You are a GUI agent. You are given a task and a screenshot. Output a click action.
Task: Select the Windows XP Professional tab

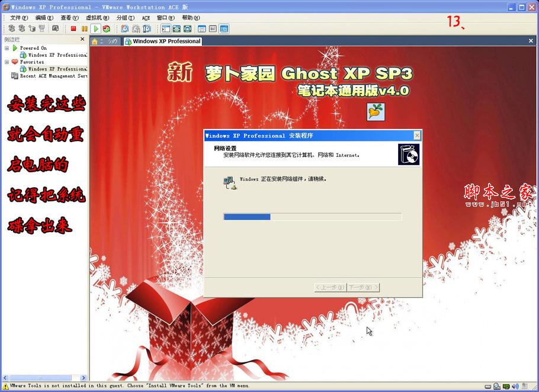(x=163, y=41)
